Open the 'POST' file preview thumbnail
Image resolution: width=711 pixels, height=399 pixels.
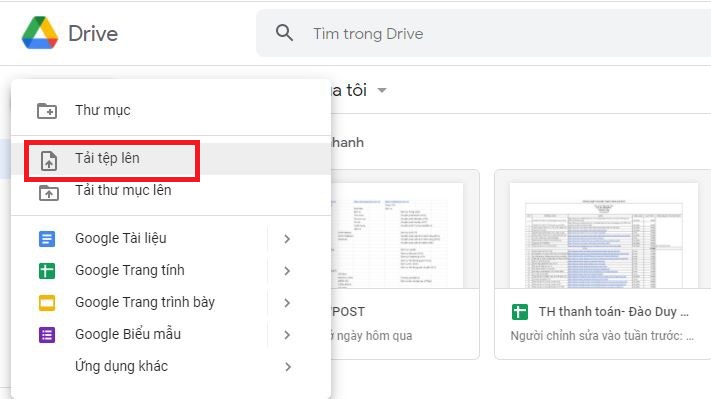pyautogui.click(x=398, y=235)
